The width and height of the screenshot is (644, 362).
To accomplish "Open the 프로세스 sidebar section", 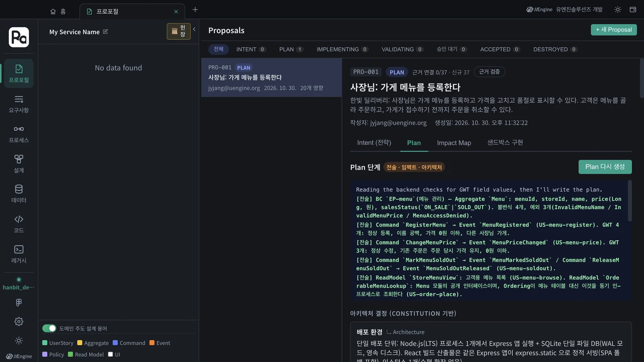I will pyautogui.click(x=19, y=134).
